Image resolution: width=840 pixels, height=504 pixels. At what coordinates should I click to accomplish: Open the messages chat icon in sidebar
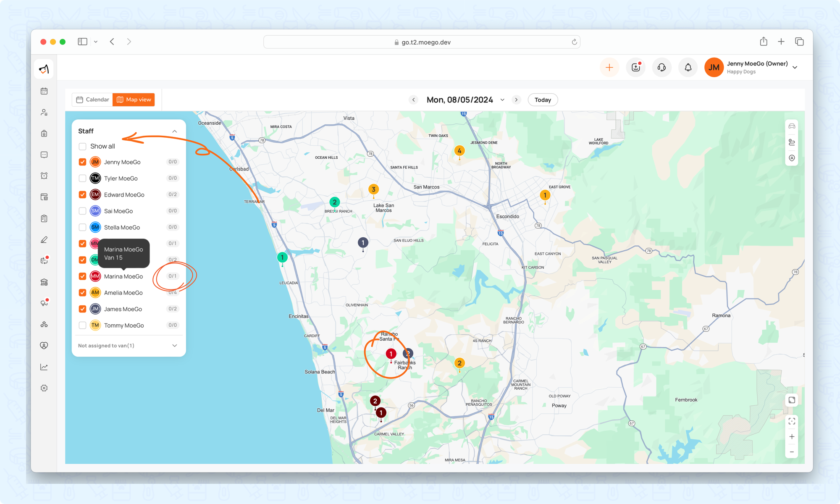[44, 155]
